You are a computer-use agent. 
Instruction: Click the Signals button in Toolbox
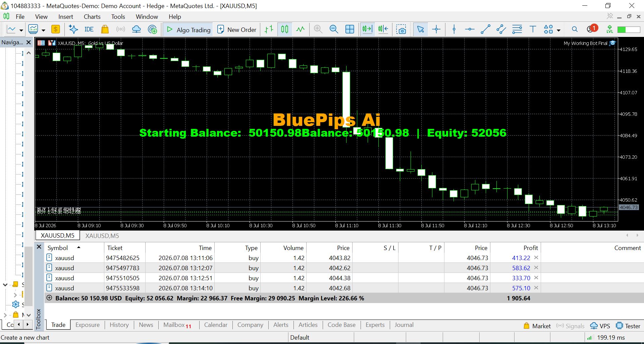pos(570,326)
